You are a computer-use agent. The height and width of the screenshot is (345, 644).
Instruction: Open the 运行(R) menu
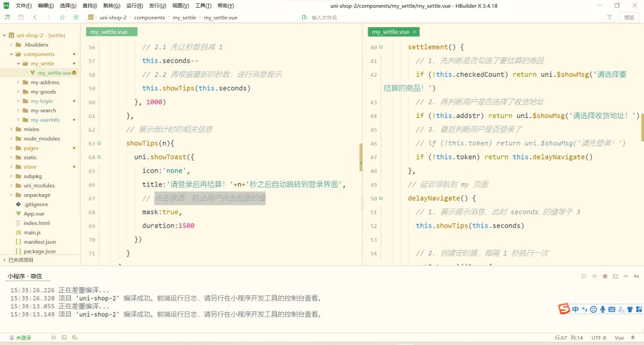click(x=135, y=6)
